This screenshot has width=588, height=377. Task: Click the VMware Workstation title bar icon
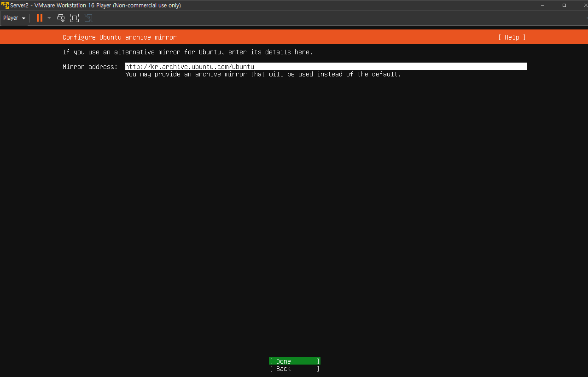(5, 5)
